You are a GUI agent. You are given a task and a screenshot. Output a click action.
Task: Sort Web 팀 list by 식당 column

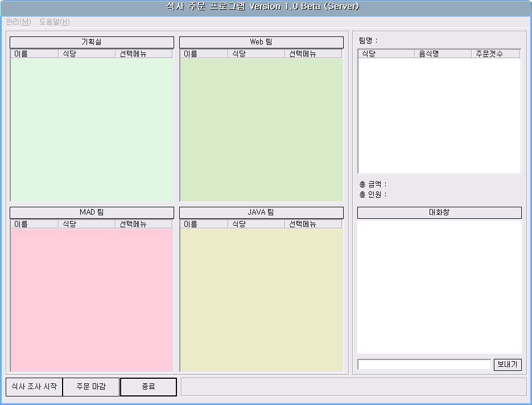[257, 54]
